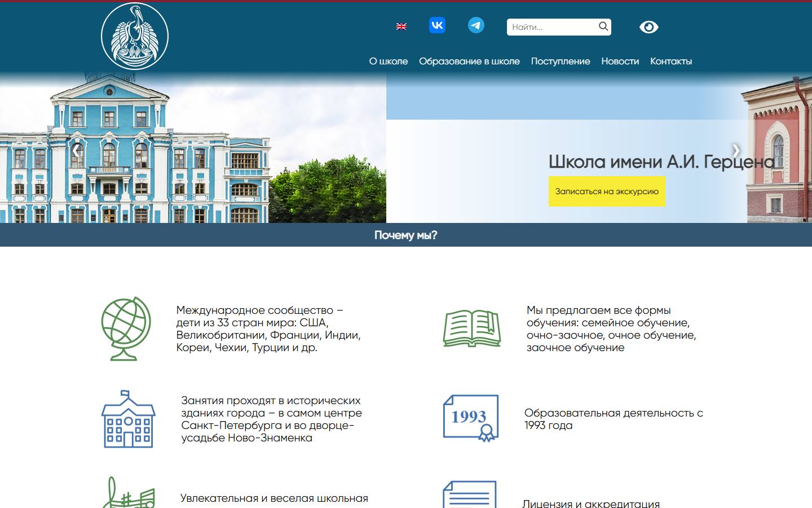The width and height of the screenshot is (812, 508).
Task: Open the 'О школе' menu
Action: coord(389,61)
